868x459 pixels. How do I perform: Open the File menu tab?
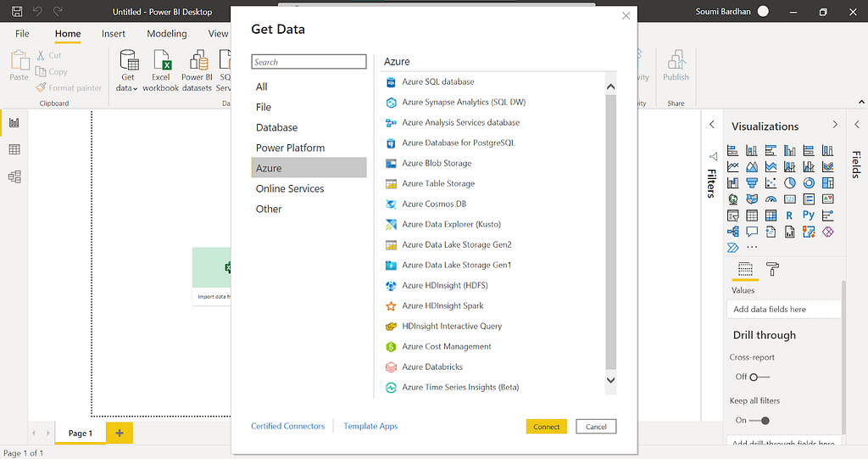[22, 34]
